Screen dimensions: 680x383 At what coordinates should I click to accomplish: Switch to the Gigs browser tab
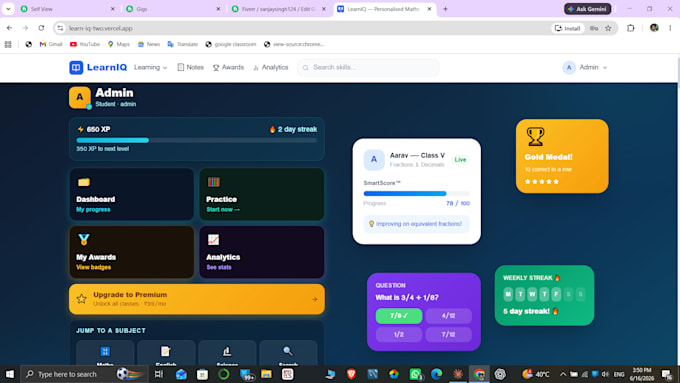[x=173, y=9]
